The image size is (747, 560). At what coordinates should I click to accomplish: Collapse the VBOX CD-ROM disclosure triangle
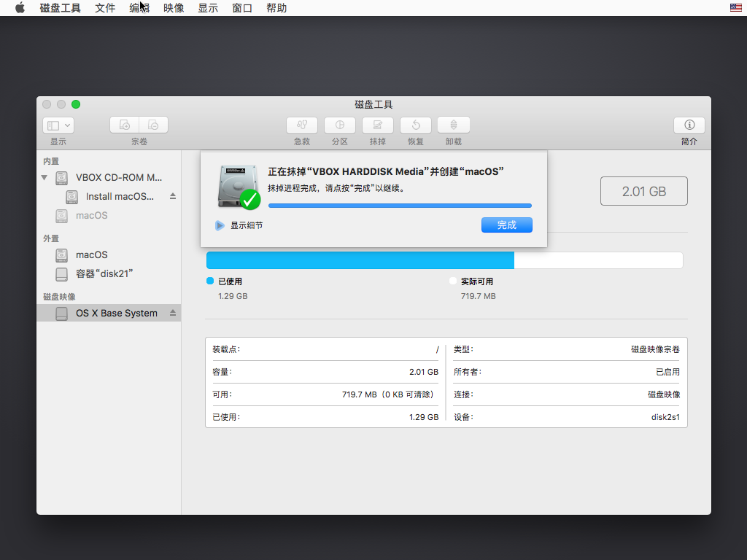pyautogui.click(x=44, y=178)
